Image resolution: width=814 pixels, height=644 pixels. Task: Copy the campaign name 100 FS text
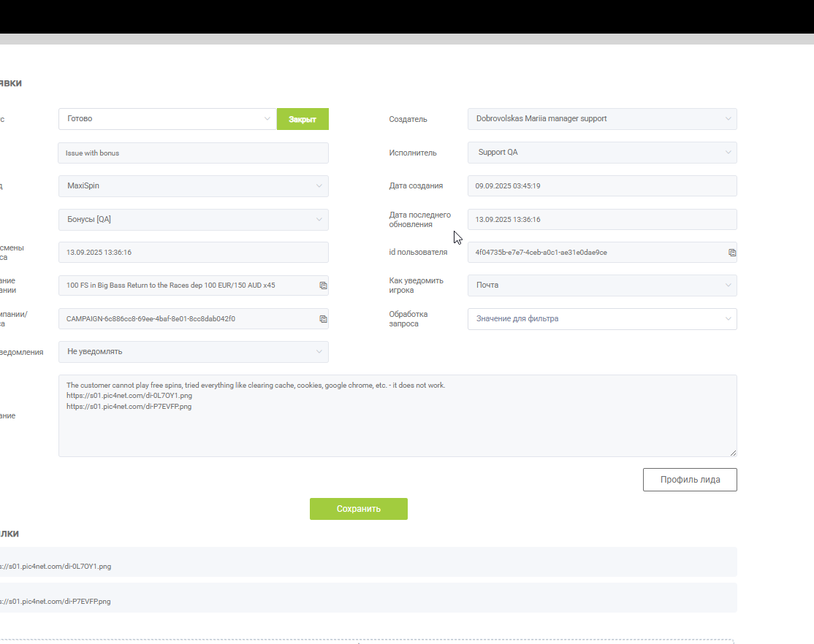coord(323,285)
